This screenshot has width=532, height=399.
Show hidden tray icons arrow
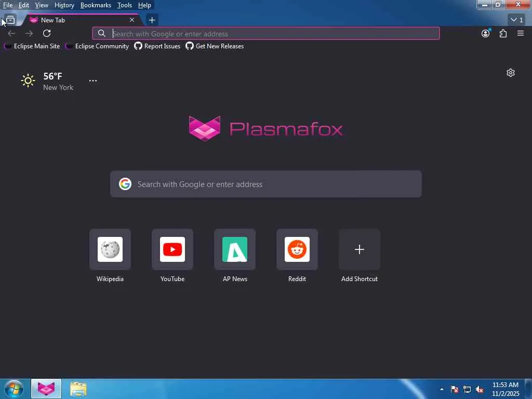point(442,389)
